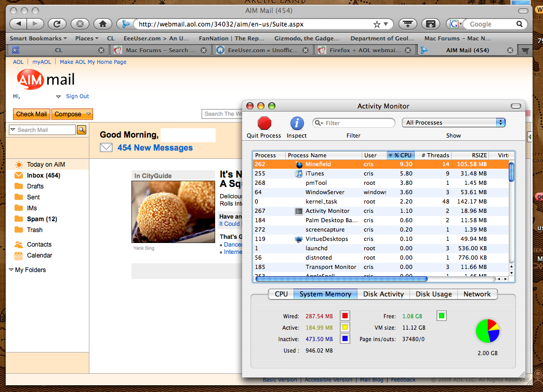The image size is (543, 392).
Task: Collapse the My Folders triangle
Action: [x=11, y=269]
